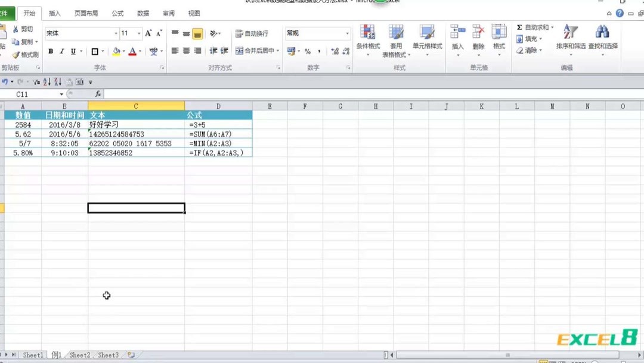Click the Insert Function fx button

pyautogui.click(x=97, y=94)
